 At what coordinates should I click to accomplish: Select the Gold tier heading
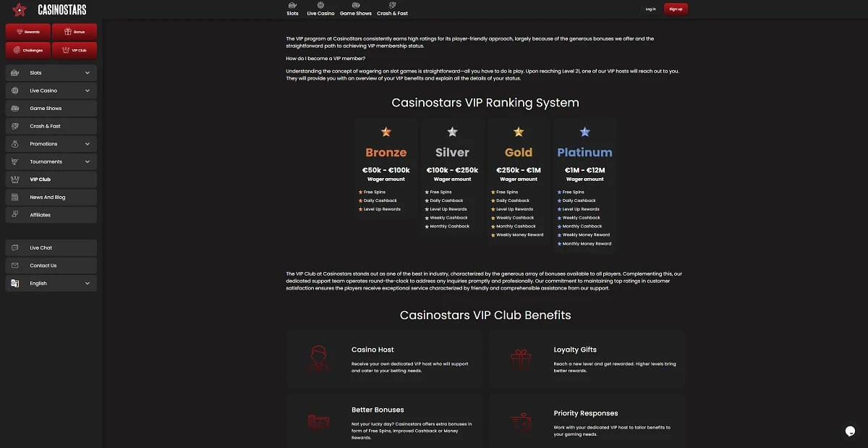(x=519, y=153)
